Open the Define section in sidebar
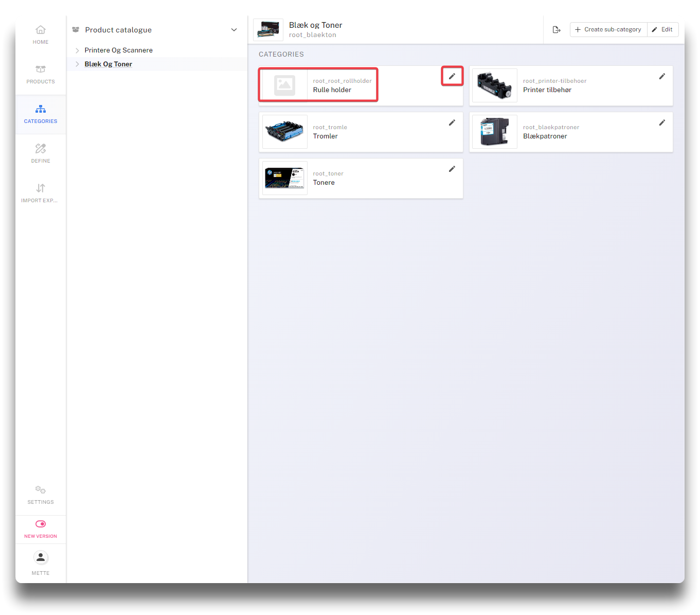The height and width of the screenshot is (615, 700). pos(41,153)
